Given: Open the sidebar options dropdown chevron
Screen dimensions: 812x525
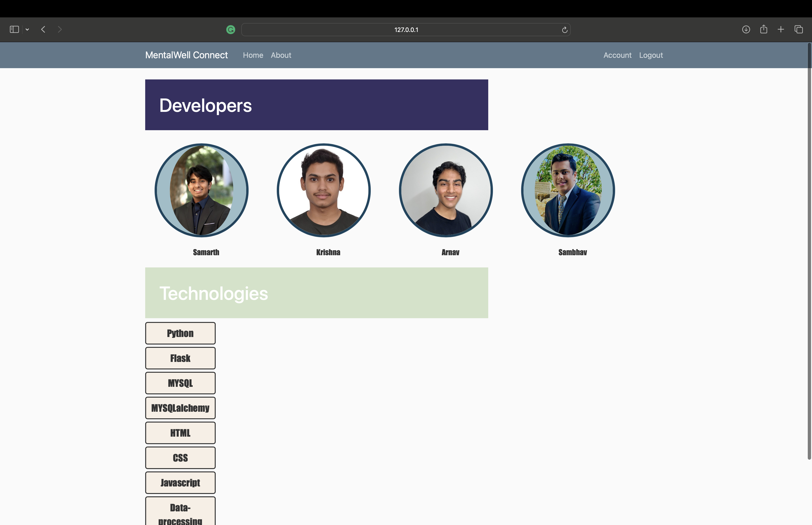Looking at the screenshot, I should coord(27,30).
